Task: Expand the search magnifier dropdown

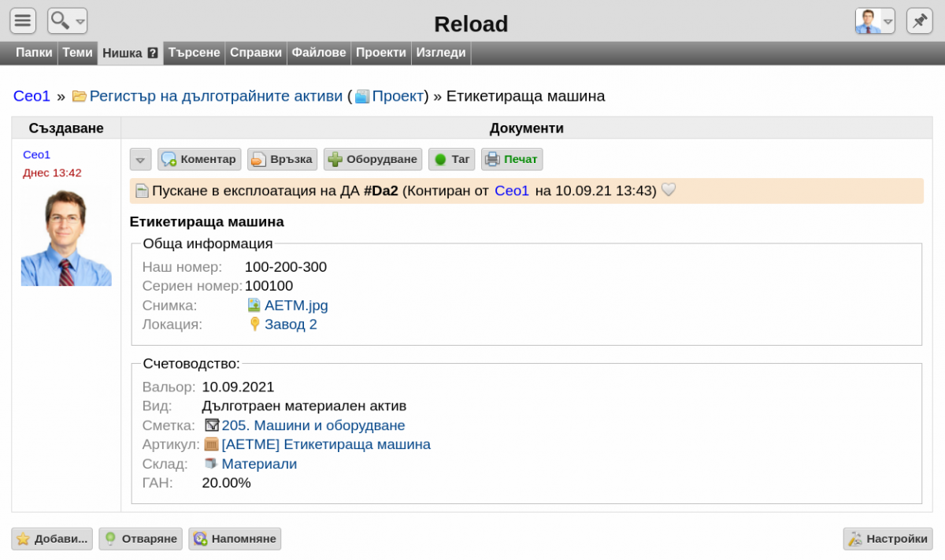Action: coord(67,20)
